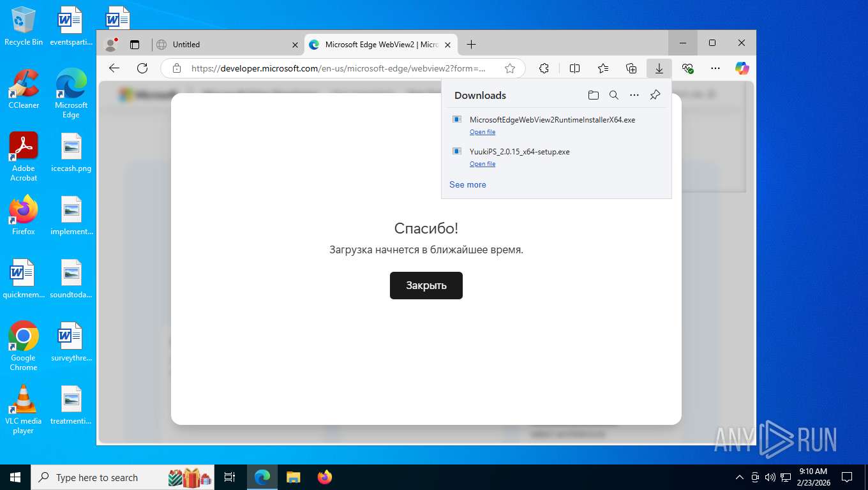The width and height of the screenshot is (868, 490).
Task: Click the Закрыть button
Action: pyautogui.click(x=426, y=285)
